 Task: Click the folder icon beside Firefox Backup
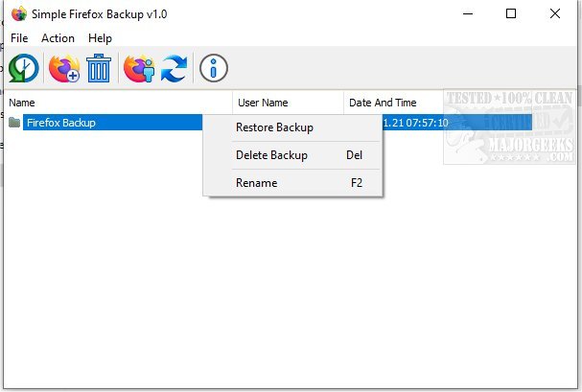[13, 123]
